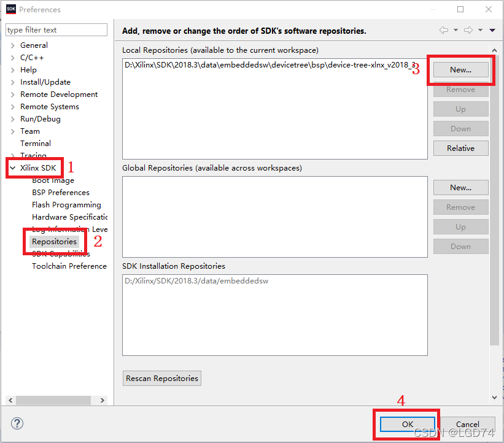Open Toolchain Preference page
The image size is (504, 443).
(x=69, y=266)
